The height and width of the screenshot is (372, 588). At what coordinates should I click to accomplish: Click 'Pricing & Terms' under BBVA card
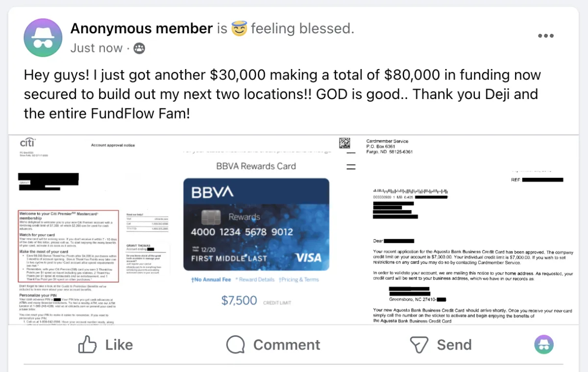tap(298, 279)
